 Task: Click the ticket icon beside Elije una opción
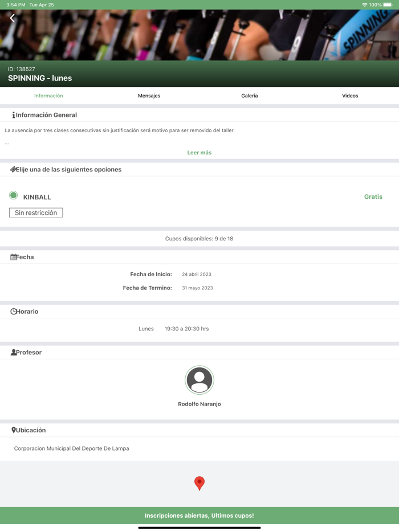pos(13,169)
